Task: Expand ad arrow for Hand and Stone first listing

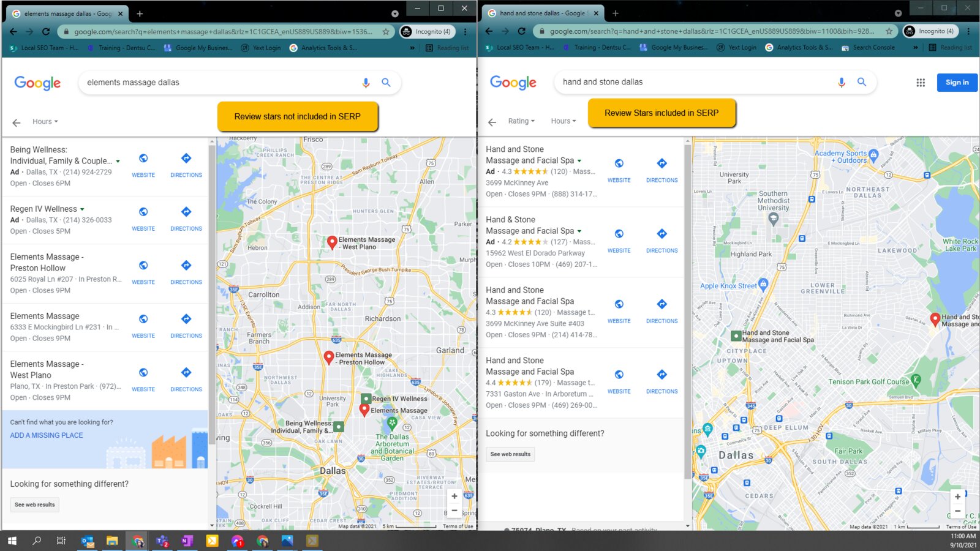Action: 579,161
